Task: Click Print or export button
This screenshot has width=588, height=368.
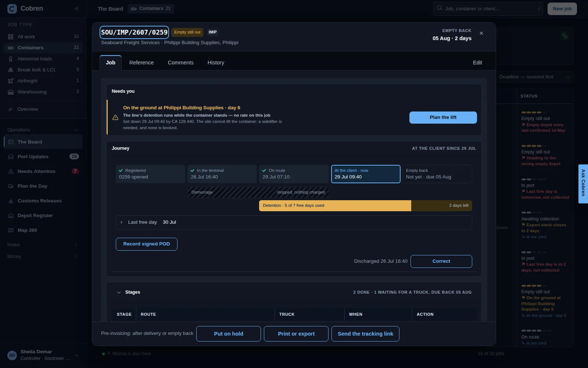Action: 296,334
